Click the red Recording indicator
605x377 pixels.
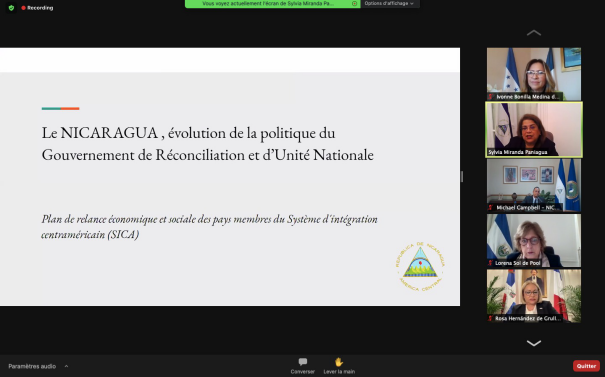[x=37, y=8]
